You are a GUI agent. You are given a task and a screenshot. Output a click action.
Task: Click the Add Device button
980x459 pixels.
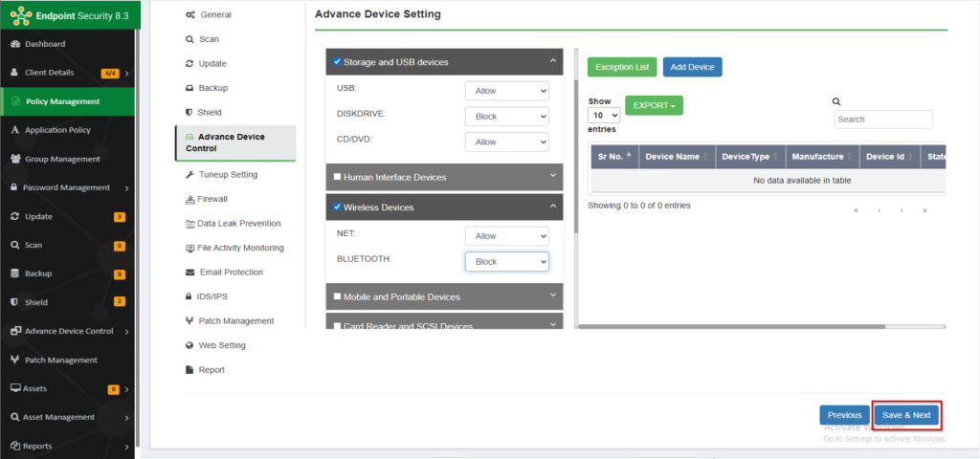tap(692, 67)
